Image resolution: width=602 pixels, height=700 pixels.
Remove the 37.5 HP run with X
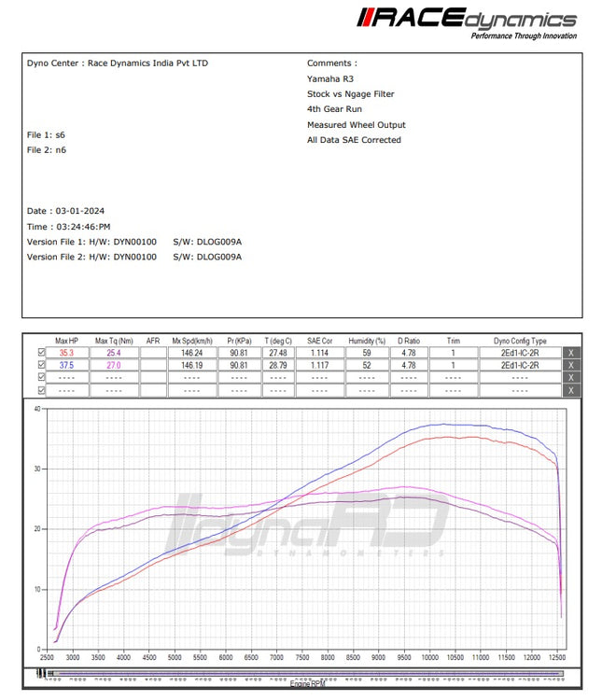click(x=571, y=365)
